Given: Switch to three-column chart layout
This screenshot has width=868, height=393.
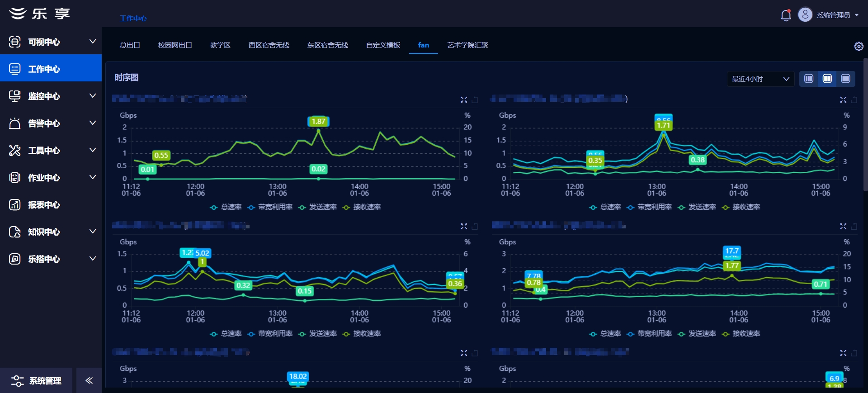Looking at the screenshot, I should tap(809, 79).
